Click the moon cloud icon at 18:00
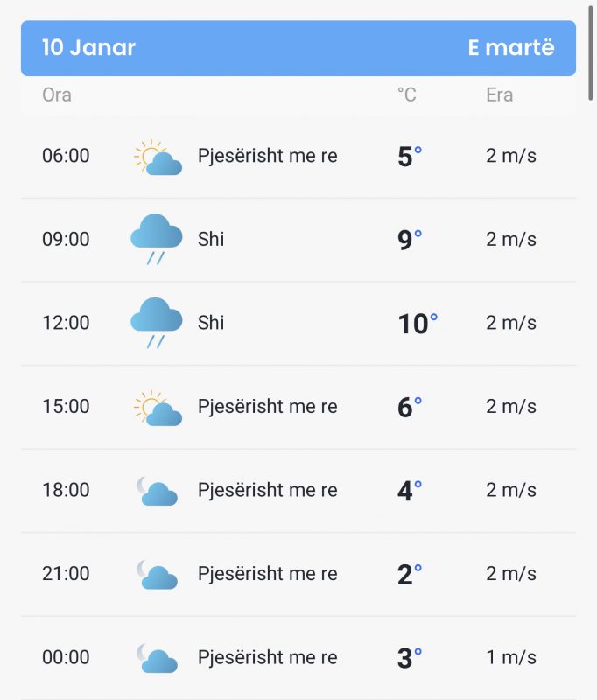The height and width of the screenshot is (700, 597). [x=157, y=491]
